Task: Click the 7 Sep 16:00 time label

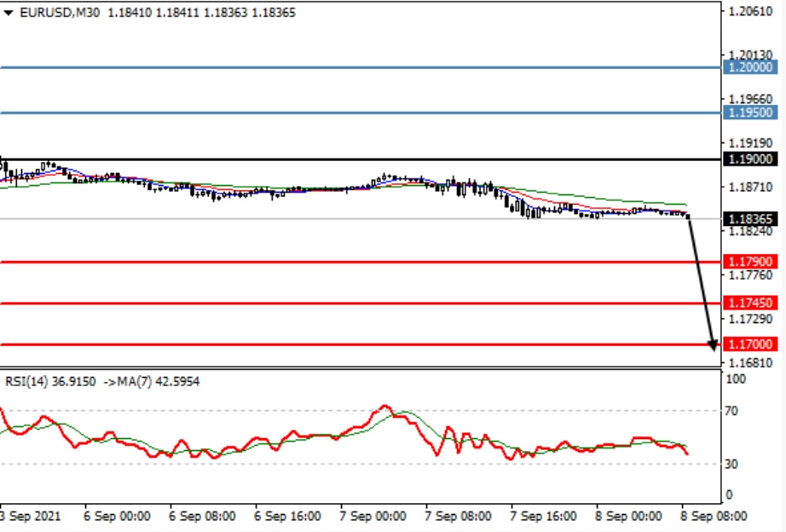Action: (543, 516)
